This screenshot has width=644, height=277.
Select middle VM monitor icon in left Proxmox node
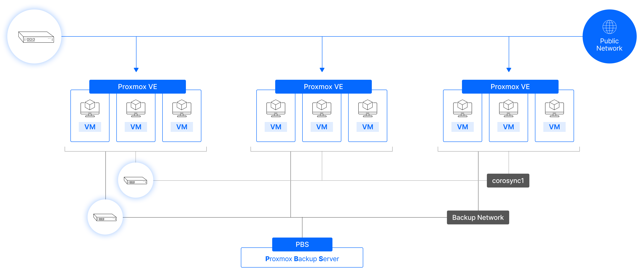(136, 108)
